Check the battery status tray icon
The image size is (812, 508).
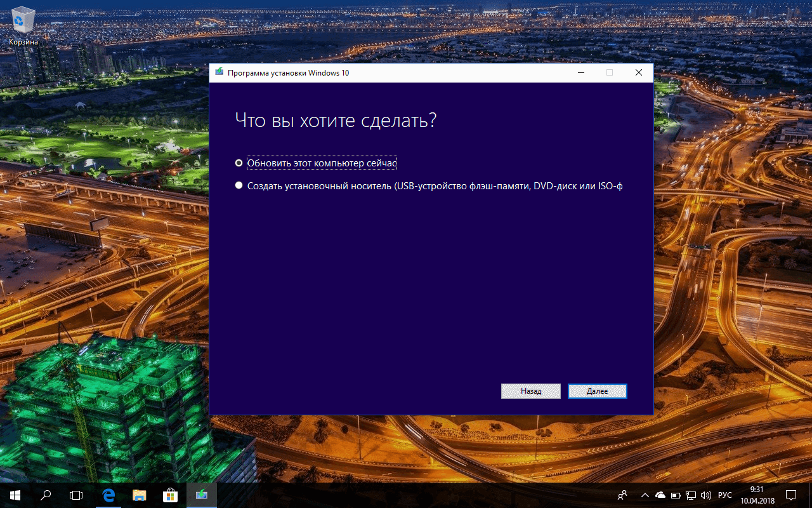[x=676, y=495]
